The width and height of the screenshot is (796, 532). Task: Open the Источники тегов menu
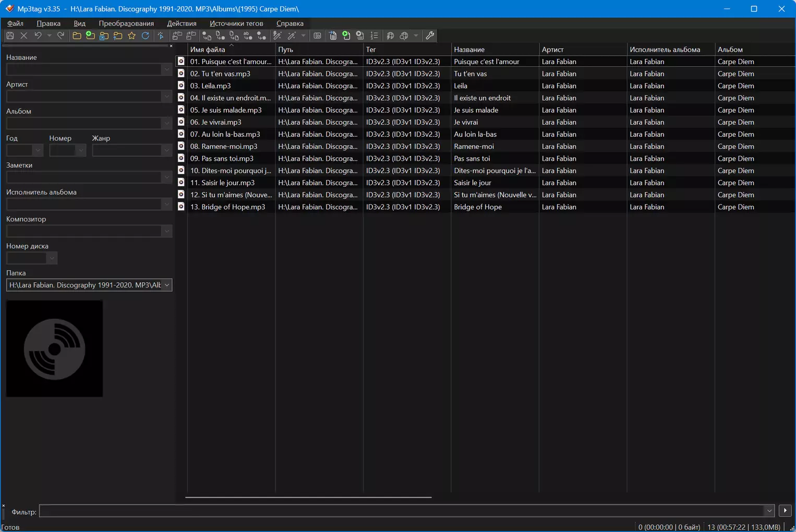236,23
